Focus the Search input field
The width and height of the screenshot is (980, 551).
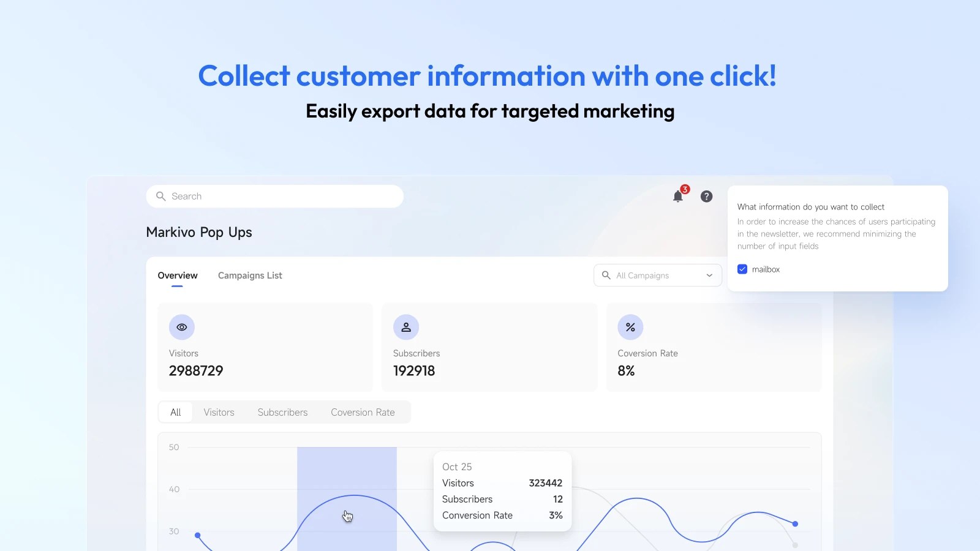coord(274,197)
